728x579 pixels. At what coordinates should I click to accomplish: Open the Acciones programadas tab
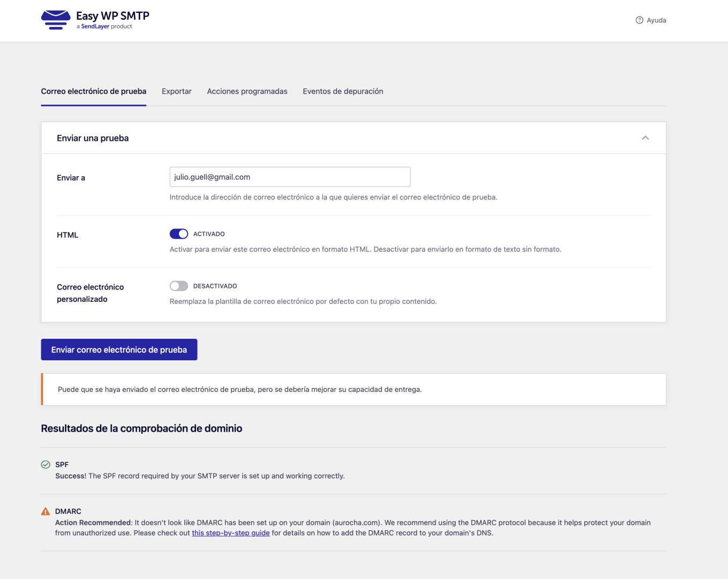coord(247,91)
